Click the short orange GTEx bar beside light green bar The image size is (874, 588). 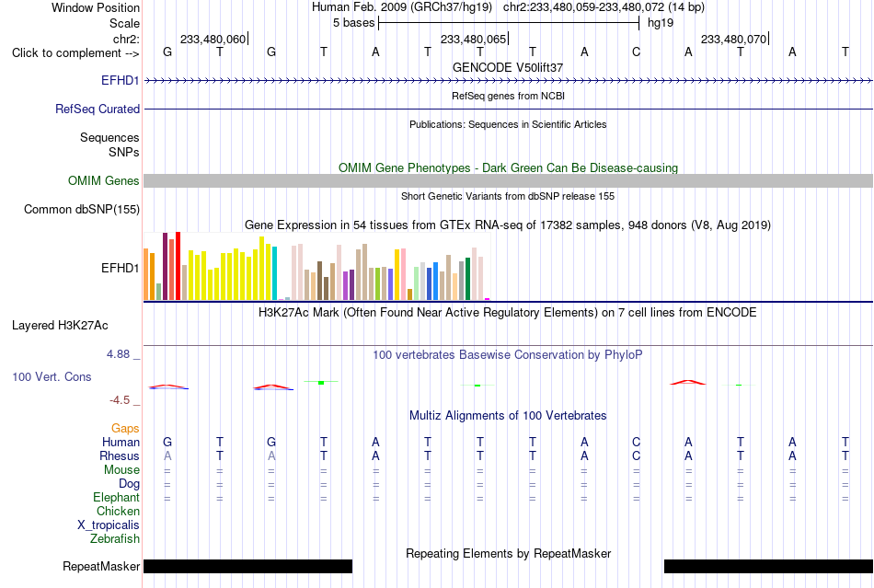point(409,294)
